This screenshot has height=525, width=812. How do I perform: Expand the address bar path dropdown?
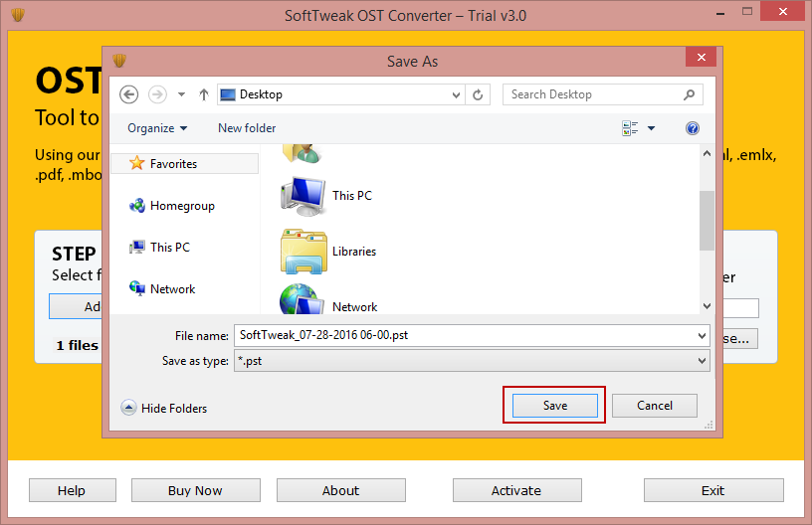[x=456, y=94]
